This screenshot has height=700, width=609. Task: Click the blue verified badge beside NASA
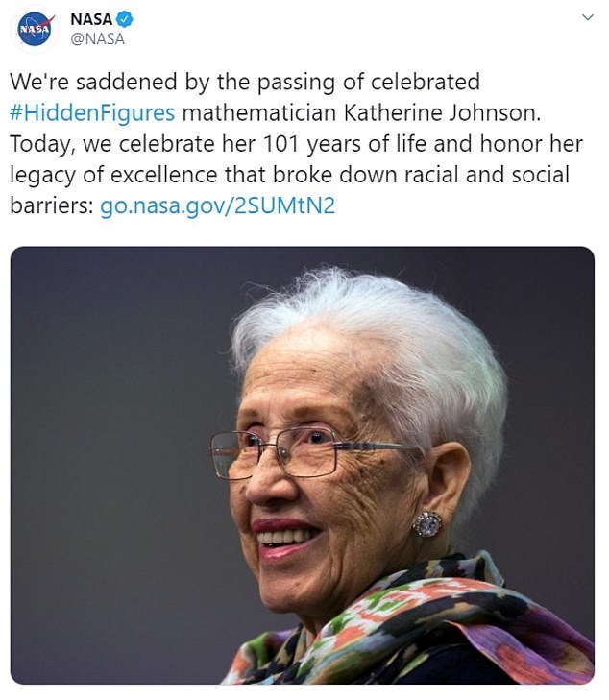tap(124, 19)
